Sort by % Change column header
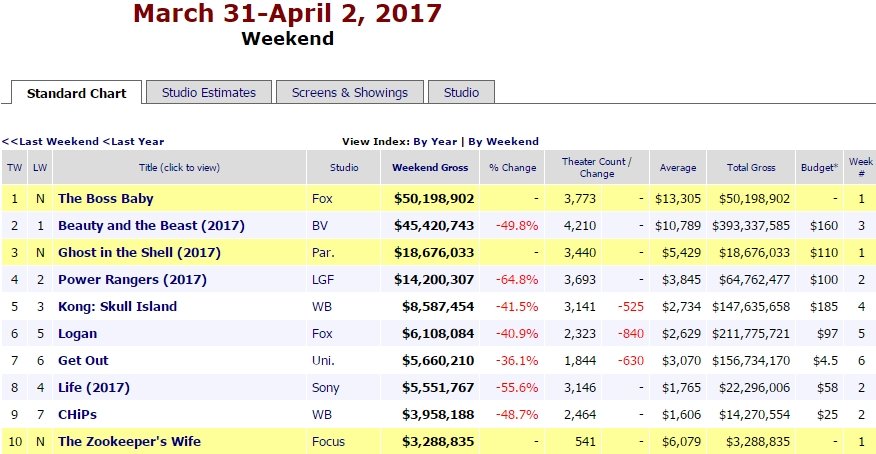876x454 pixels. click(512, 168)
